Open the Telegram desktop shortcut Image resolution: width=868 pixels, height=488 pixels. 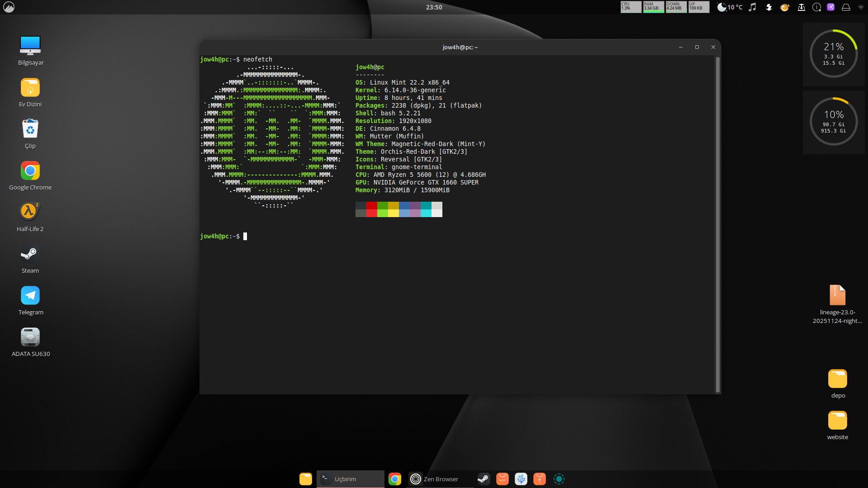tap(30, 295)
